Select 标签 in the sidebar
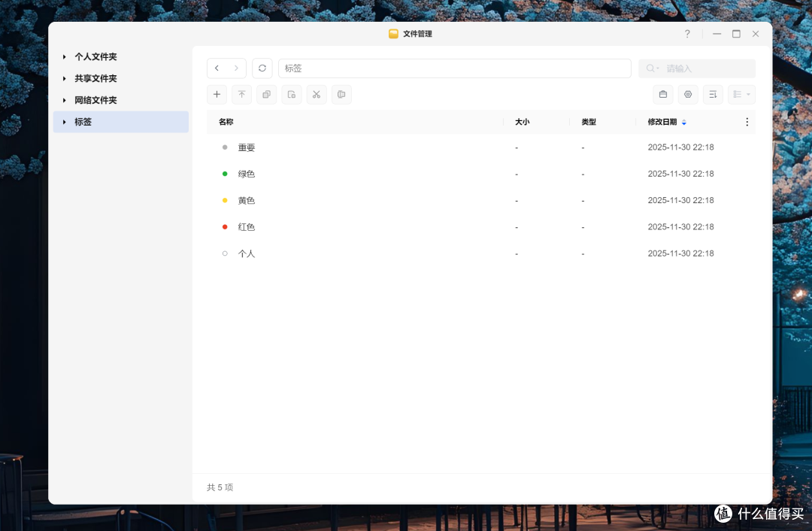The image size is (812, 531). [120, 122]
